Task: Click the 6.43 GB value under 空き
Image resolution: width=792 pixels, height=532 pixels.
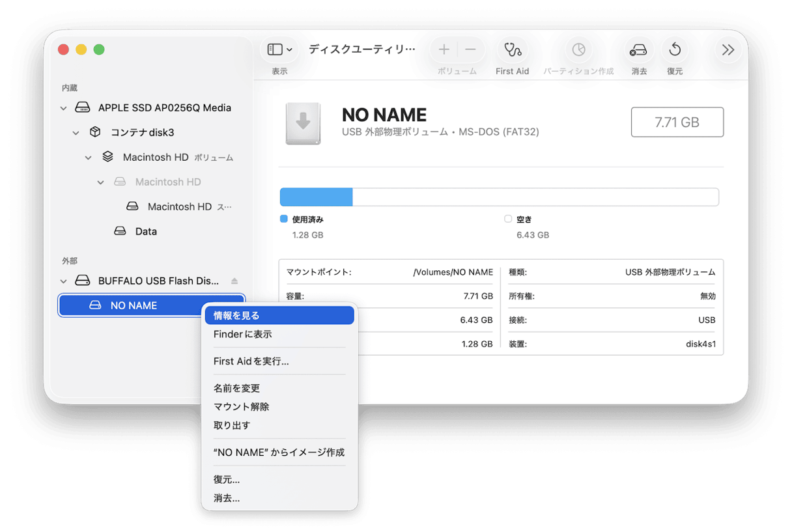Action: pos(533,235)
